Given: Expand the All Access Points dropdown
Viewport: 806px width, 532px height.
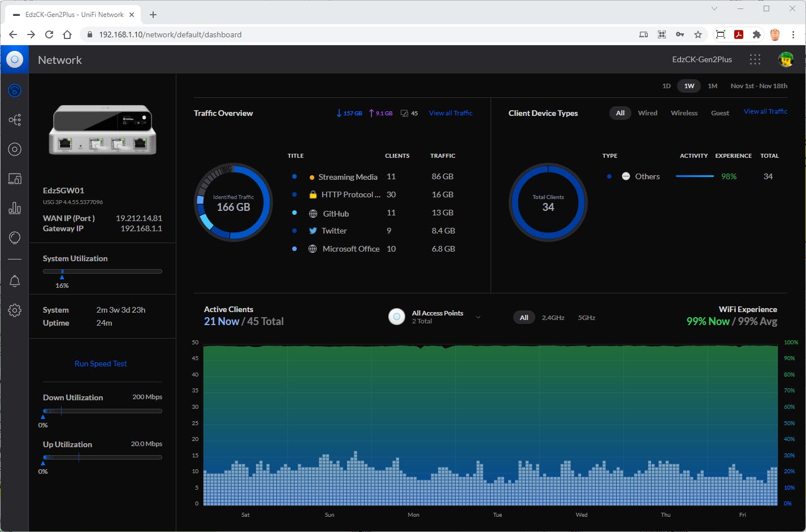Looking at the screenshot, I should click(478, 317).
